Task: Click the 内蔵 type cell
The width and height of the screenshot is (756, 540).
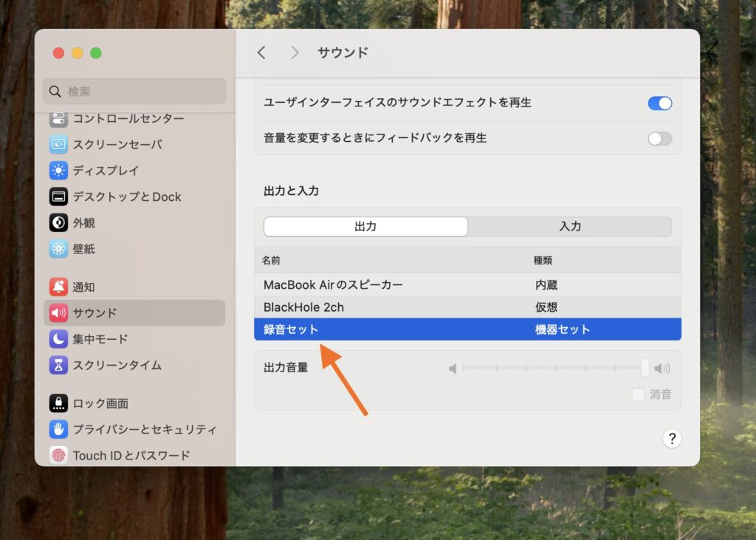Action: pos(546,284)
